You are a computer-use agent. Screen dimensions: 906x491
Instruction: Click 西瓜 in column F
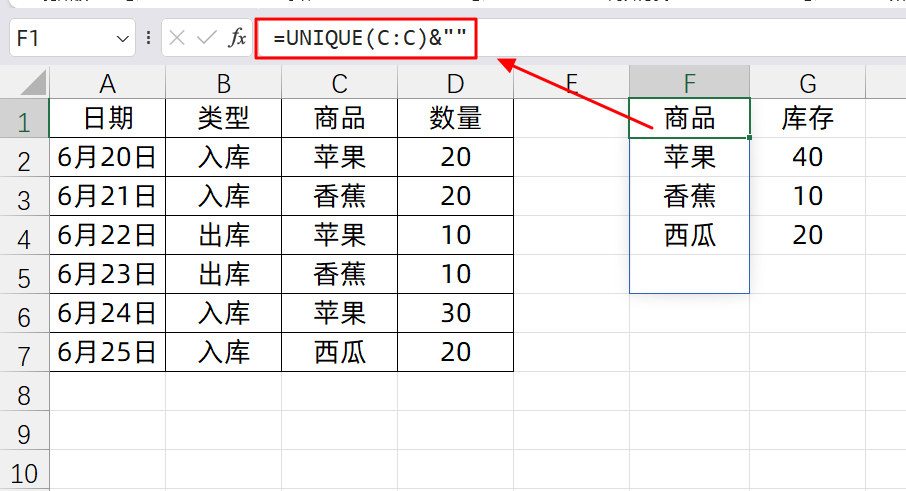coord(689,235)
